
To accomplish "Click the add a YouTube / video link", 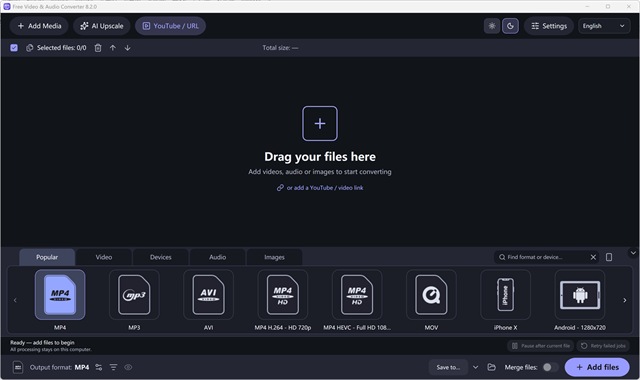I will (320, 188).
